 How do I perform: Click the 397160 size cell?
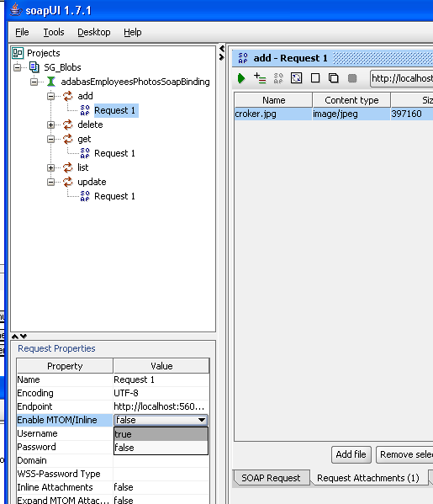(412, 114)
